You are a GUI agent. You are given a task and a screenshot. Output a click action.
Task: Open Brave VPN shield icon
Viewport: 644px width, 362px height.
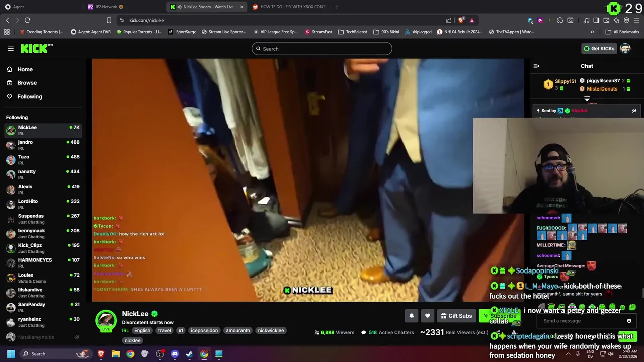tap(626, 20)
